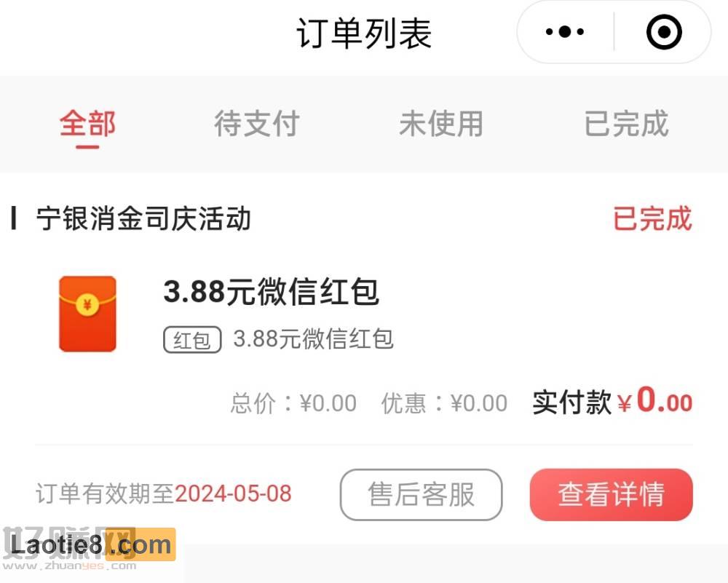Image resolution: width=728 pixels, height=583 pixels.
Task: Tap the order expiry date 2024-05-08
Action: [233, 493]
